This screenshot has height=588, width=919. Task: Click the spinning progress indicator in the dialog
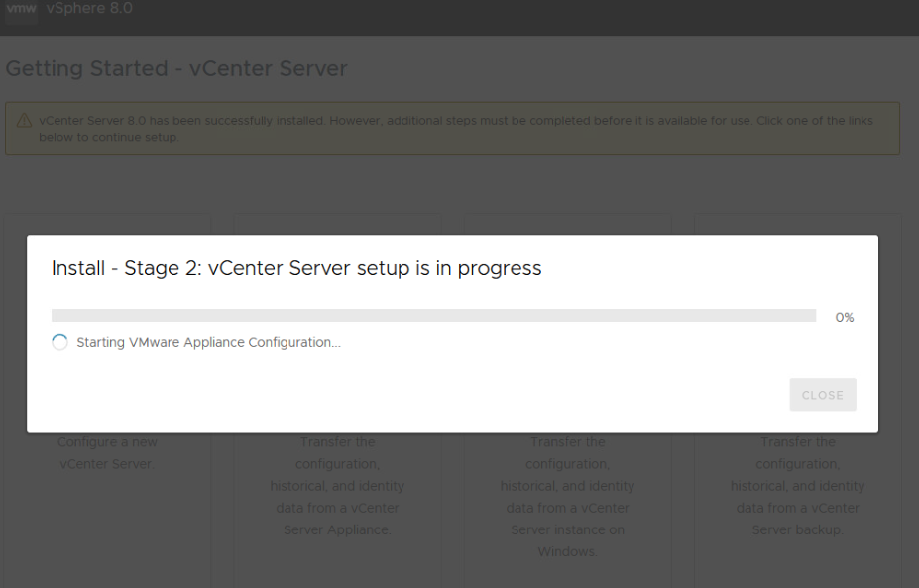[59, 341]
